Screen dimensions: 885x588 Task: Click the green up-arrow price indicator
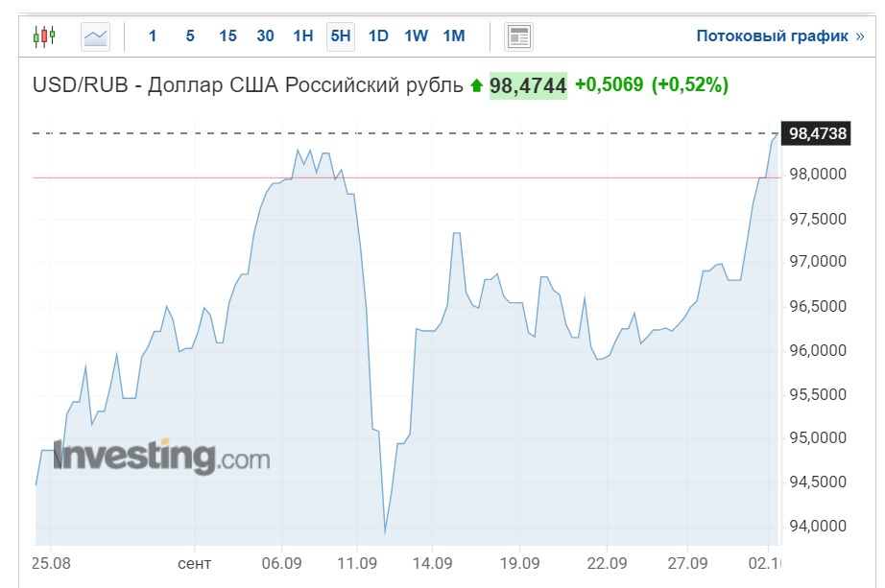click(x=477, y=85)
